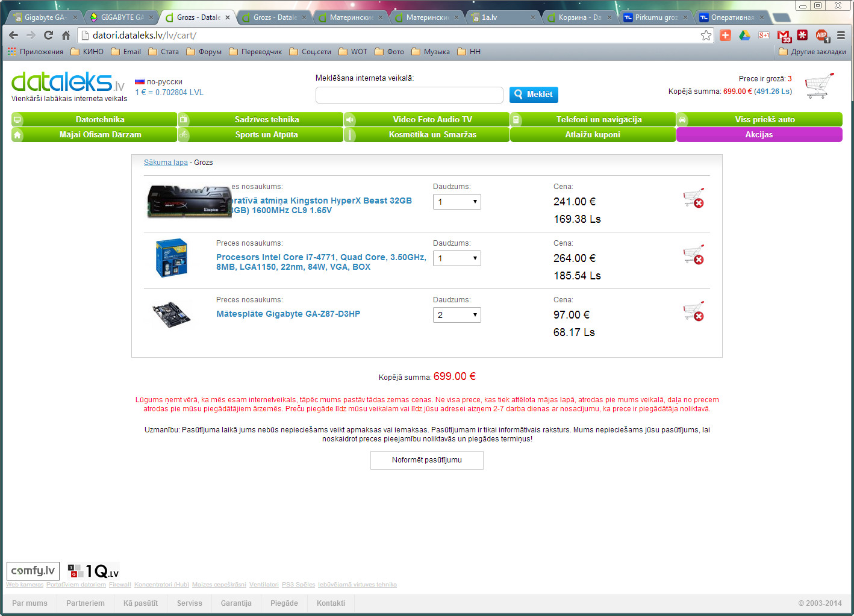Click the по-русски language link
Screen dimensions: 854x616
[x=164, y=82]
